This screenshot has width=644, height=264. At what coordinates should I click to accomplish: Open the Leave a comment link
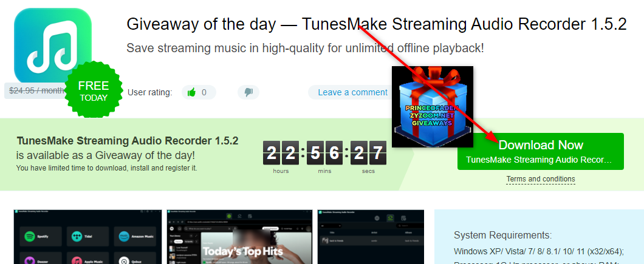pyautogui.click(x=352, y=92)
